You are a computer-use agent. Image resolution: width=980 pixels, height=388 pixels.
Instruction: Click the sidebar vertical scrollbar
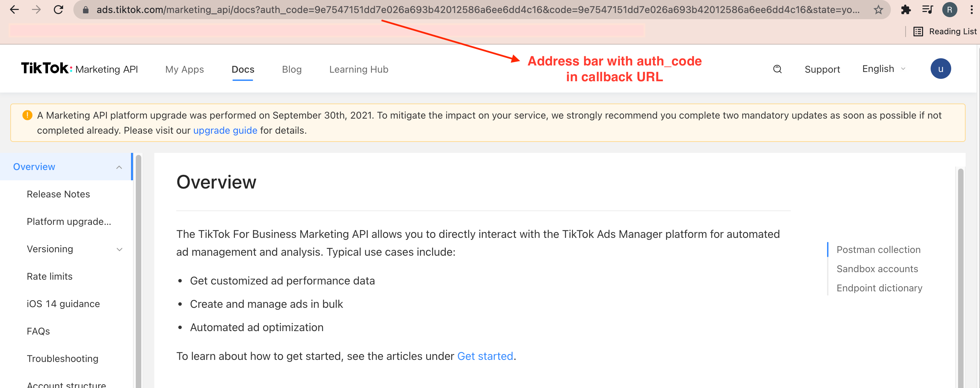139,266
